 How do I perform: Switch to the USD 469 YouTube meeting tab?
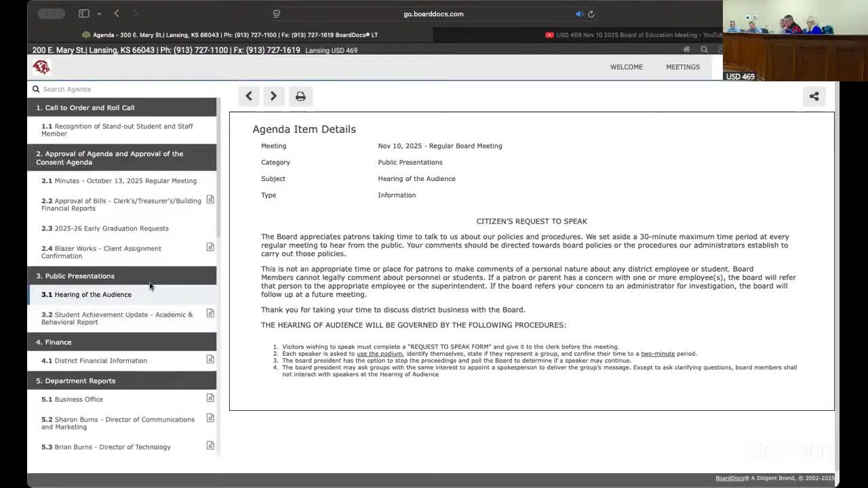click(634, 35)
